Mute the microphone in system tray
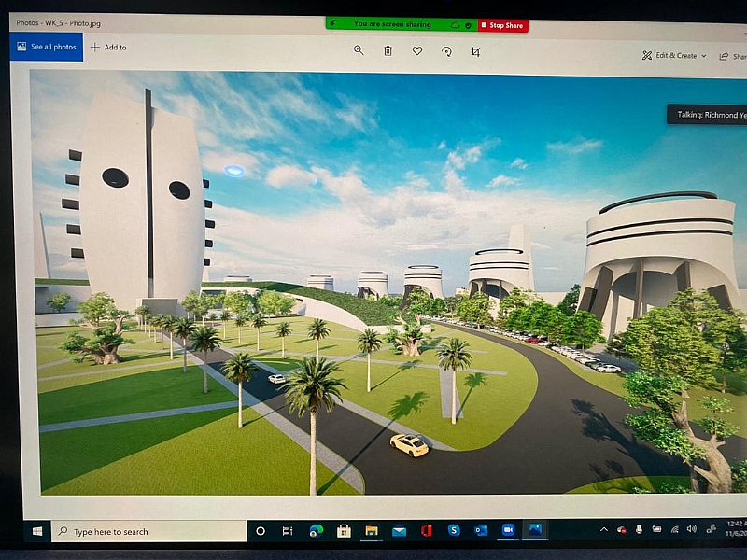The width and height of the screenshot is (747, 560). [639, 529]
